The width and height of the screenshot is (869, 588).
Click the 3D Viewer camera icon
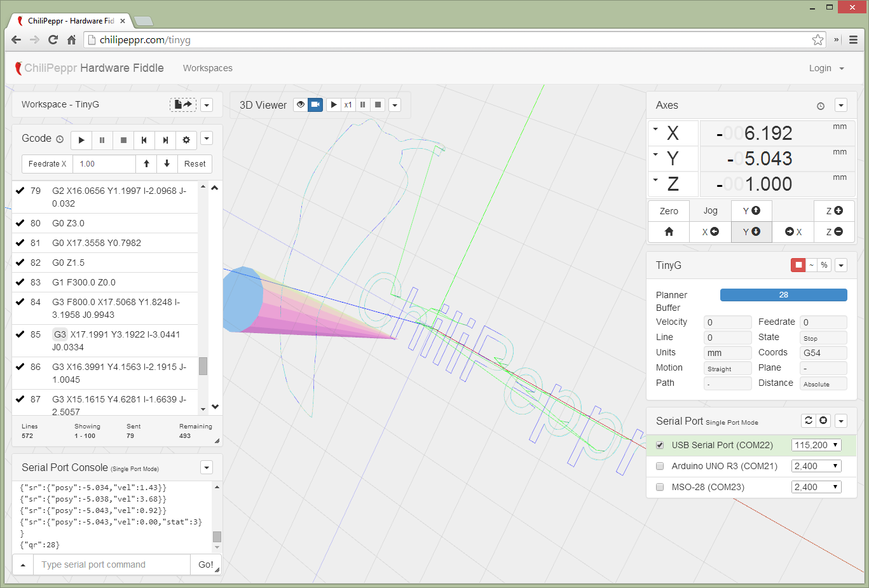click(315, 105)
